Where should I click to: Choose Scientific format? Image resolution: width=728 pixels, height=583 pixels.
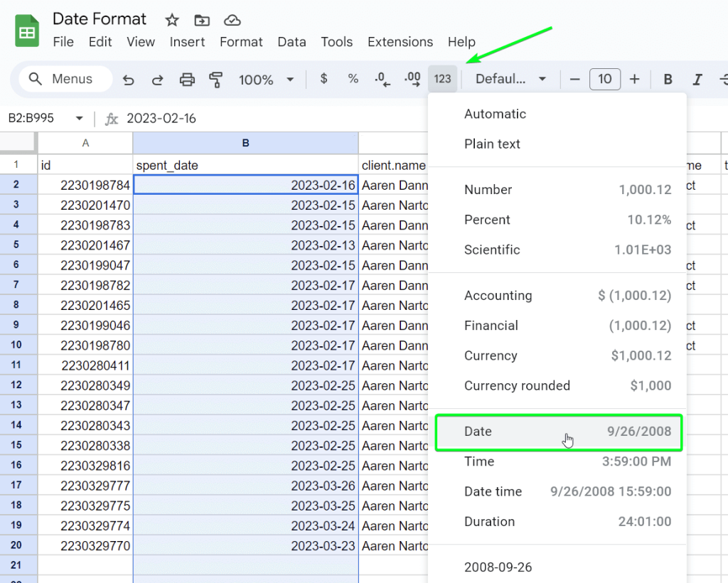(x=557, y=250)
